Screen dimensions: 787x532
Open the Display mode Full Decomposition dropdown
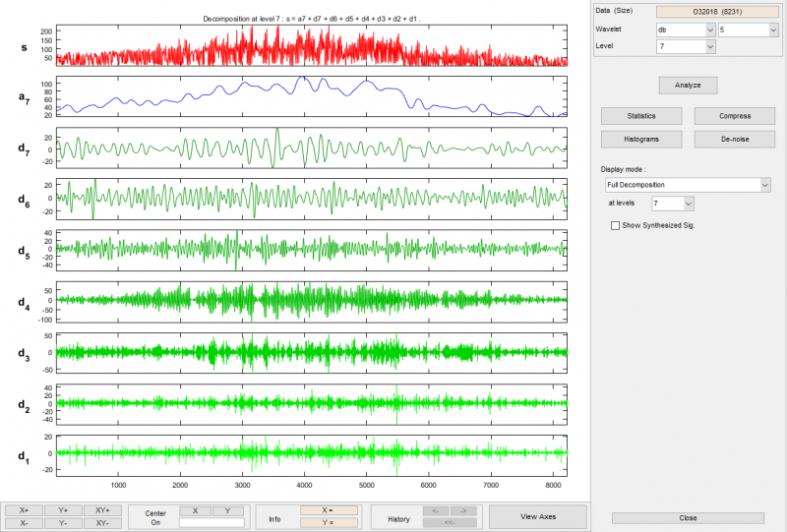688,184
